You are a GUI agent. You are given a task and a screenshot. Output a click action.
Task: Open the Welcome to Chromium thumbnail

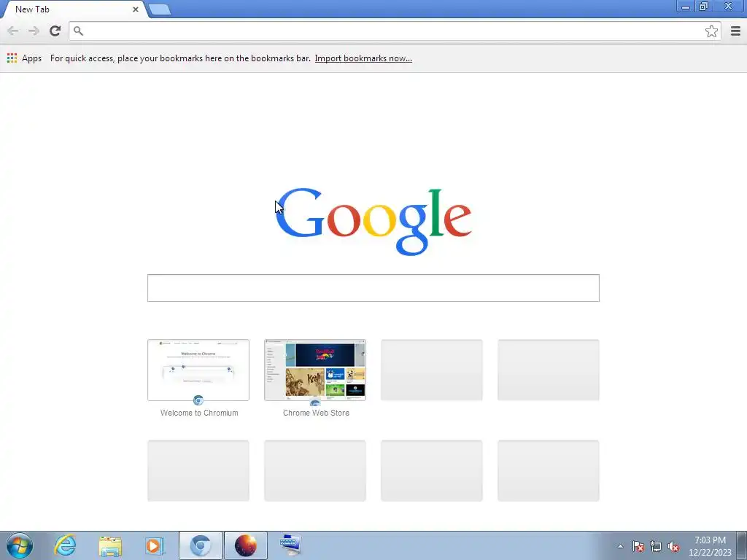tap(198, 370)
